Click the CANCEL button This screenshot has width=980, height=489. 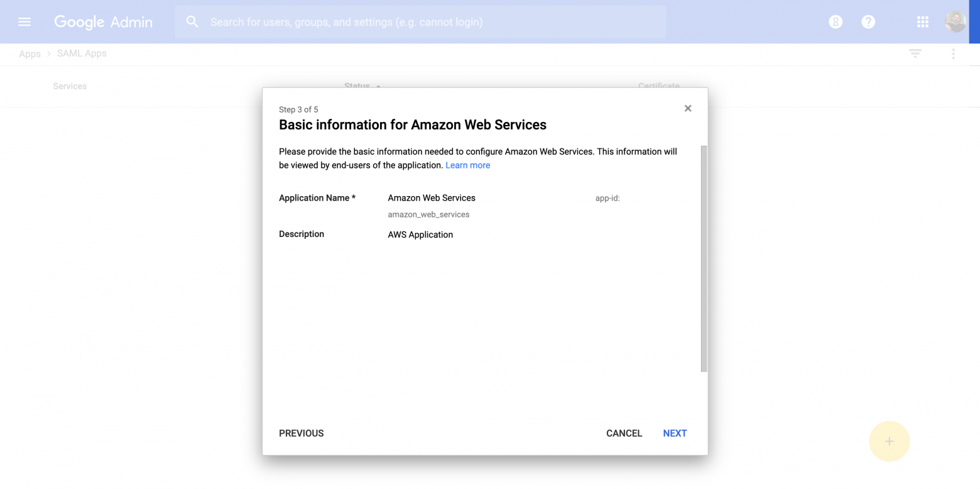point(624,433)
